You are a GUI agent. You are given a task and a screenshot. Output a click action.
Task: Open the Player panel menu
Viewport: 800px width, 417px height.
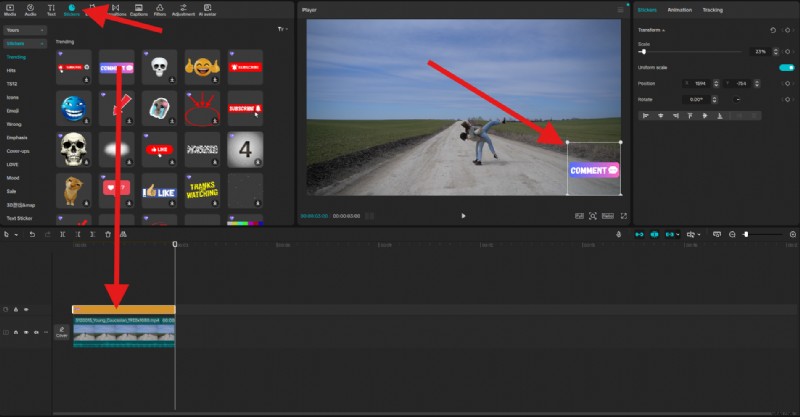point(620,10)
